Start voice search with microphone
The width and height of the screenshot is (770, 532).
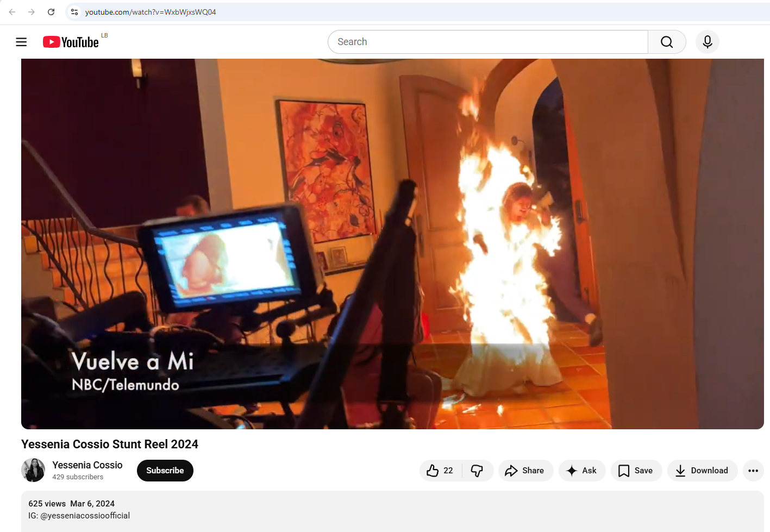pos(708,42)
